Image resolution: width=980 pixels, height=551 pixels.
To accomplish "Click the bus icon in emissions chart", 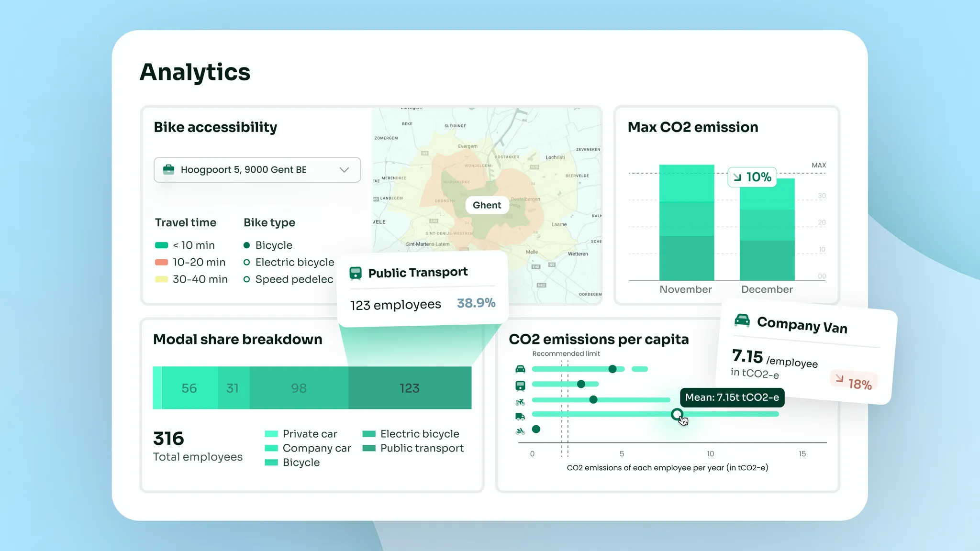I will (520, 385).
